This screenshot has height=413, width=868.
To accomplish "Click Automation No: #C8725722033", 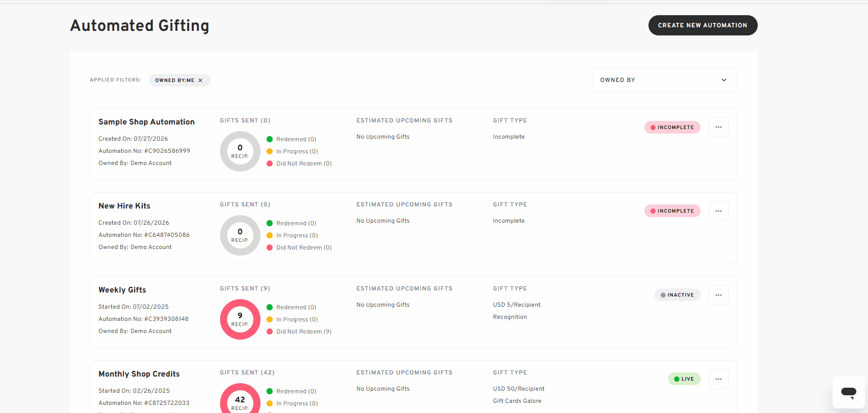I will click(x=144, y=403).
